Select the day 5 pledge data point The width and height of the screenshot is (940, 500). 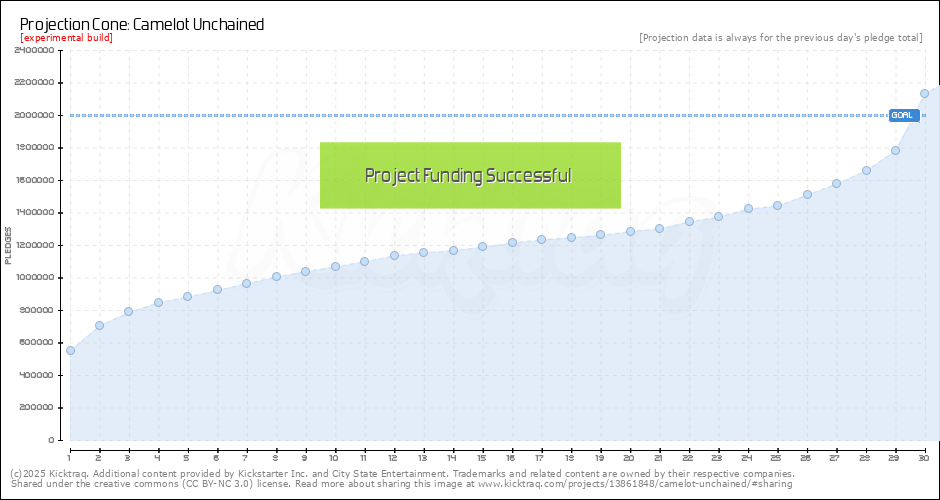[187, 296]
